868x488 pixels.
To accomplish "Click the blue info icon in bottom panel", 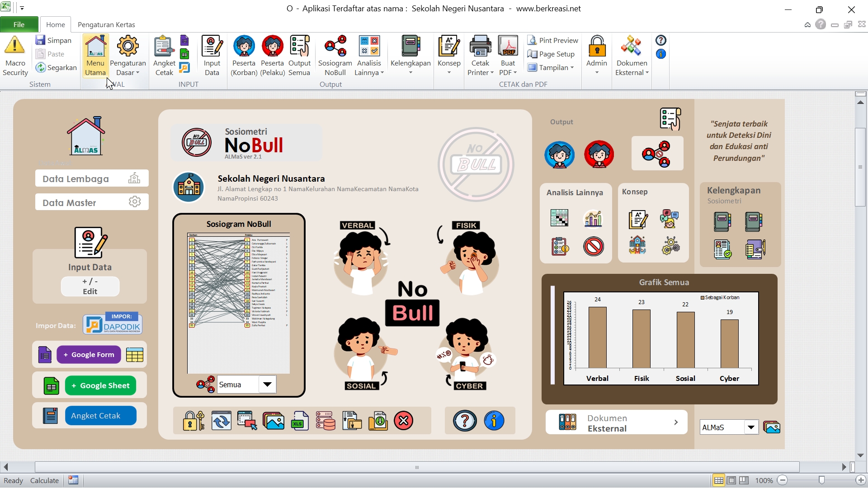I will coord(494,421).
